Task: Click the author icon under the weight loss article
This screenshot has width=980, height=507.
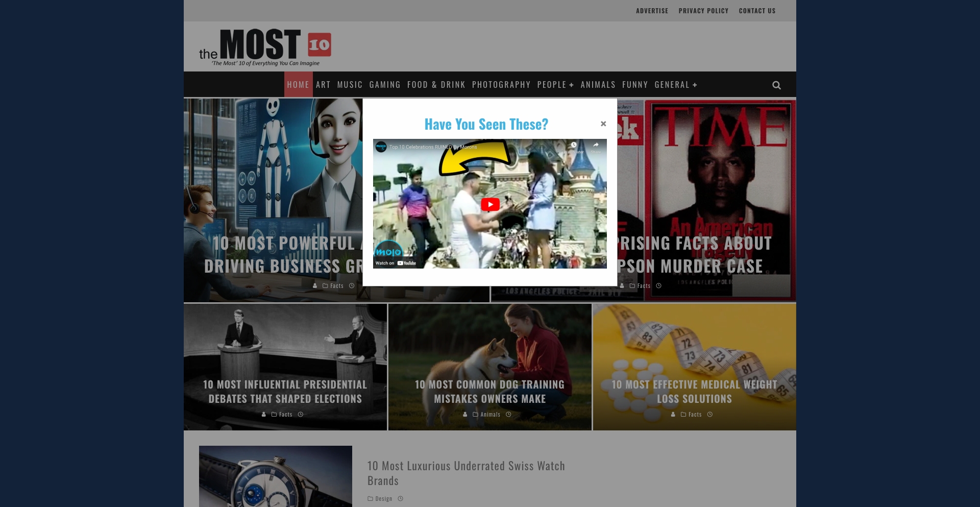Action: pos(673,414)
